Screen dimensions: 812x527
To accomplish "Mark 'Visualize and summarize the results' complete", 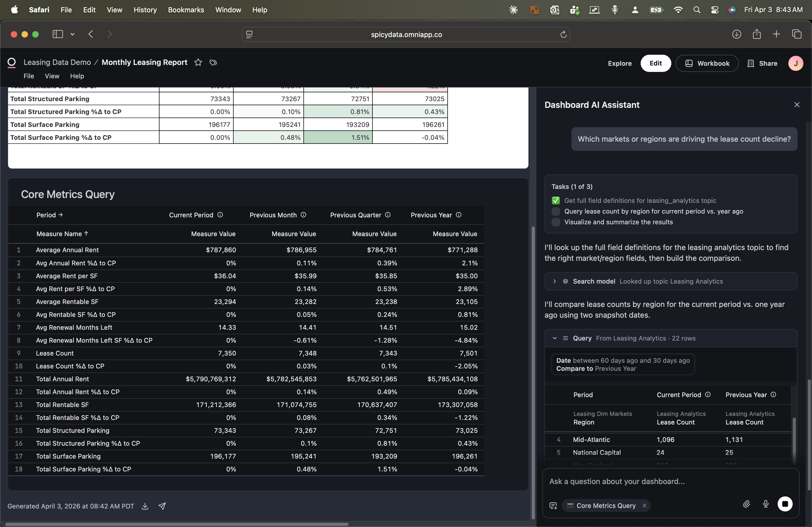I will (x=556, y=222).
